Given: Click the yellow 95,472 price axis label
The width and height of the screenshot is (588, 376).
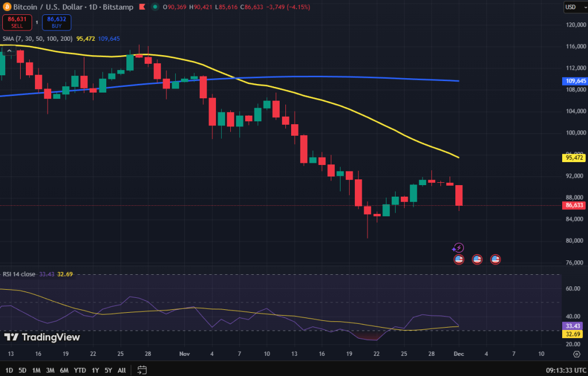Looking at the screenshot, I should point(574,158).
